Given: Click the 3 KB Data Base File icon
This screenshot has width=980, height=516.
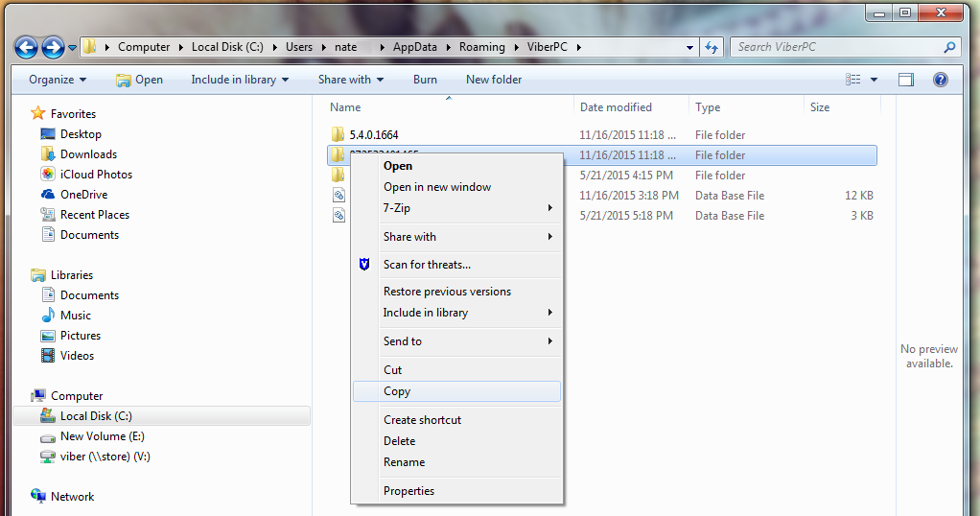Looking at the screenshot, I should (338, 215).
